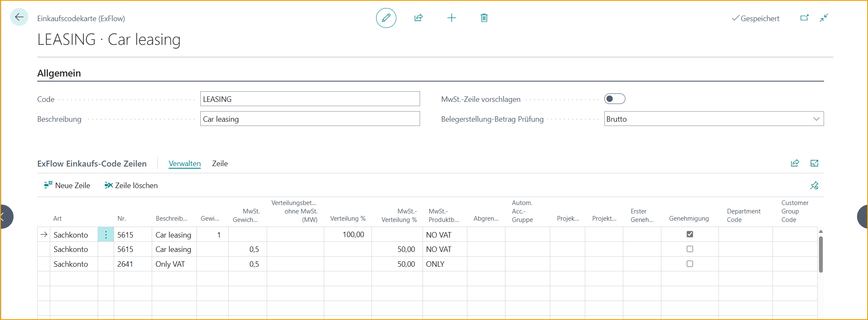Open page in new window icon
The width and height of the screenshot is (868, 320).
click(804, 18)
